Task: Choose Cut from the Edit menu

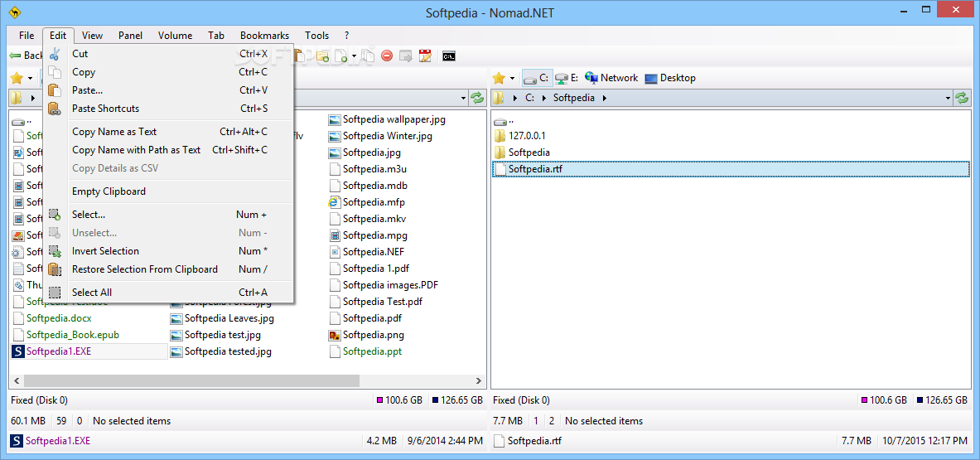Action: click(169, 54)
